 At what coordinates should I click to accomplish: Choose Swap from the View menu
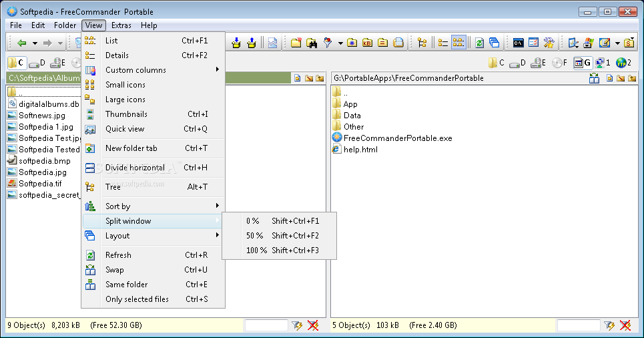tap(153, 270)
